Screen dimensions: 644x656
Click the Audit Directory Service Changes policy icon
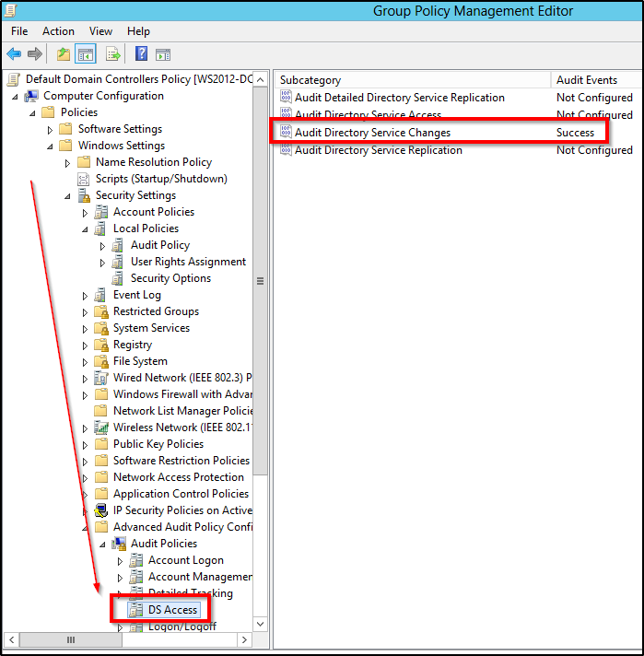click(286, 133)
